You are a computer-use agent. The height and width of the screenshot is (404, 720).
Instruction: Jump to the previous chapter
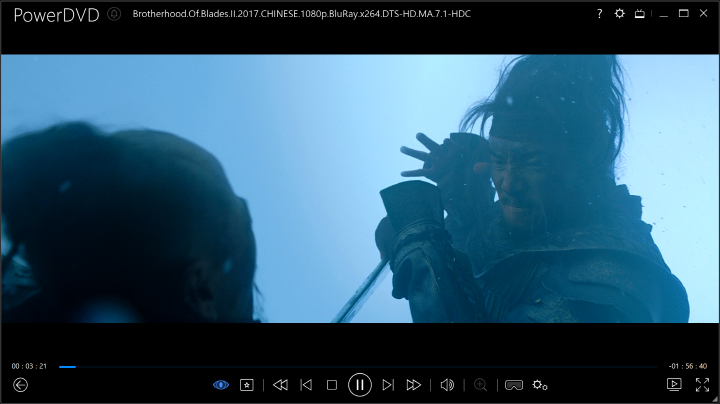(x=306, y=385)
